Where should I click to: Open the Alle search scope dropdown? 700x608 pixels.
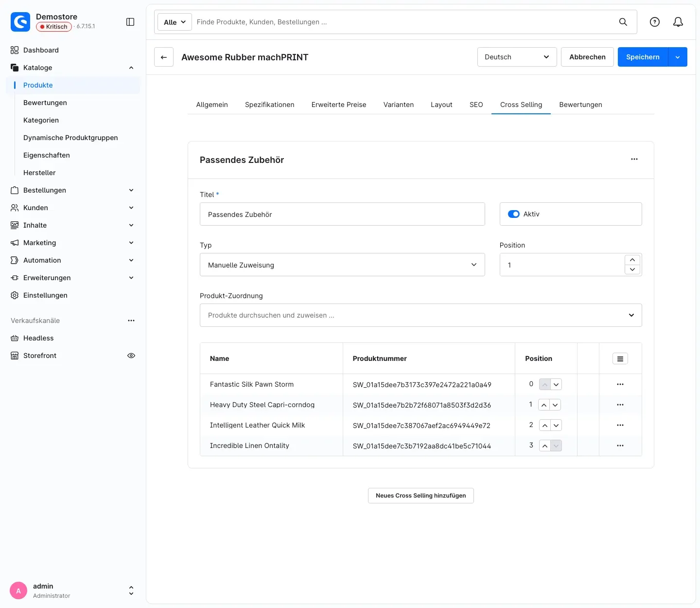pyautogui.click(x=175, y=22)
